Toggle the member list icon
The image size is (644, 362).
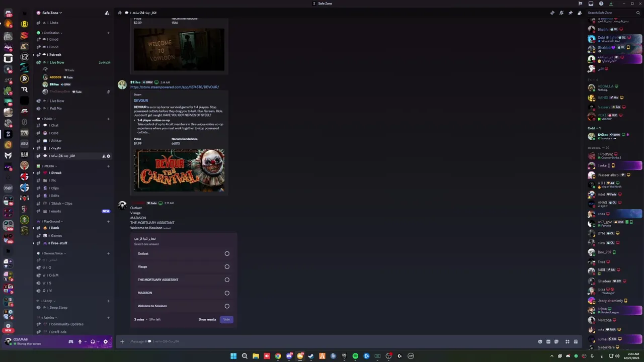(x=580, y=13)
